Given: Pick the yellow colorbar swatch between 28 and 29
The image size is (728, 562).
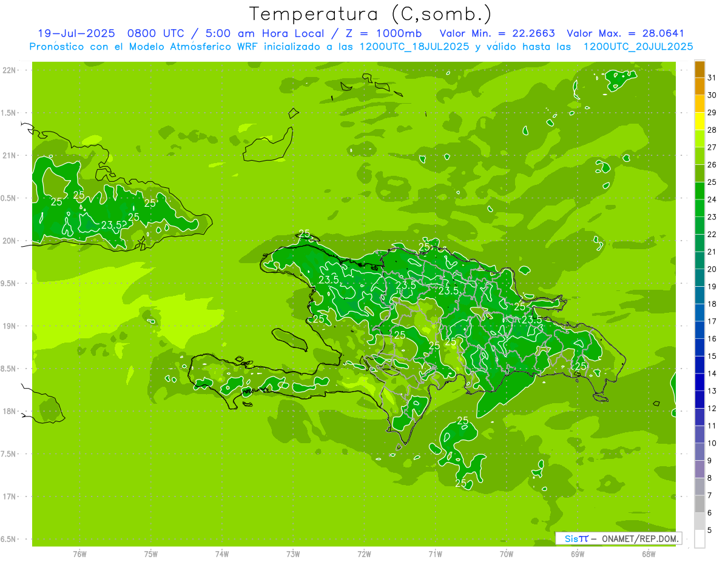Looking at the screenshot, I should tap(699, 121).
